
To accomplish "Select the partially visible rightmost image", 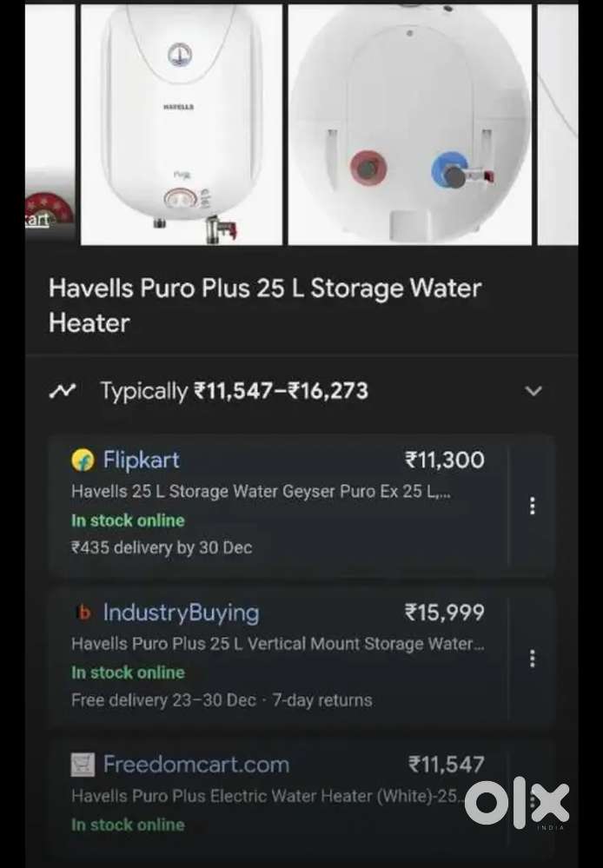I will (558, 124).
